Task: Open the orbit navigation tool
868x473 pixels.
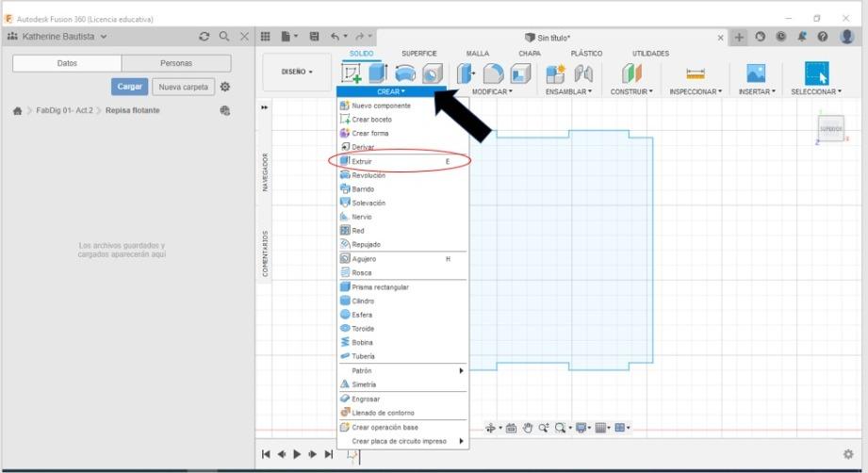Action: pyautogui.click(x=490, y=428)
